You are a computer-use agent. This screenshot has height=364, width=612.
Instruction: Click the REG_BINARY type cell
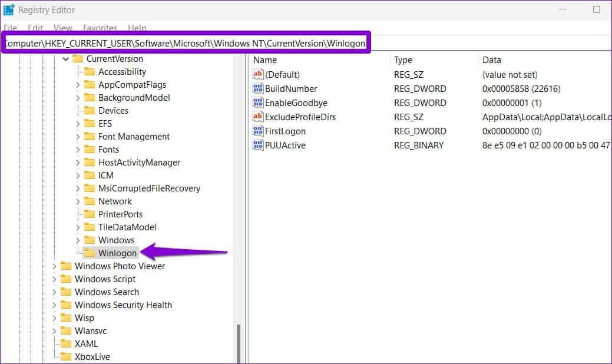pyautogui.click(x=419, y=145)
